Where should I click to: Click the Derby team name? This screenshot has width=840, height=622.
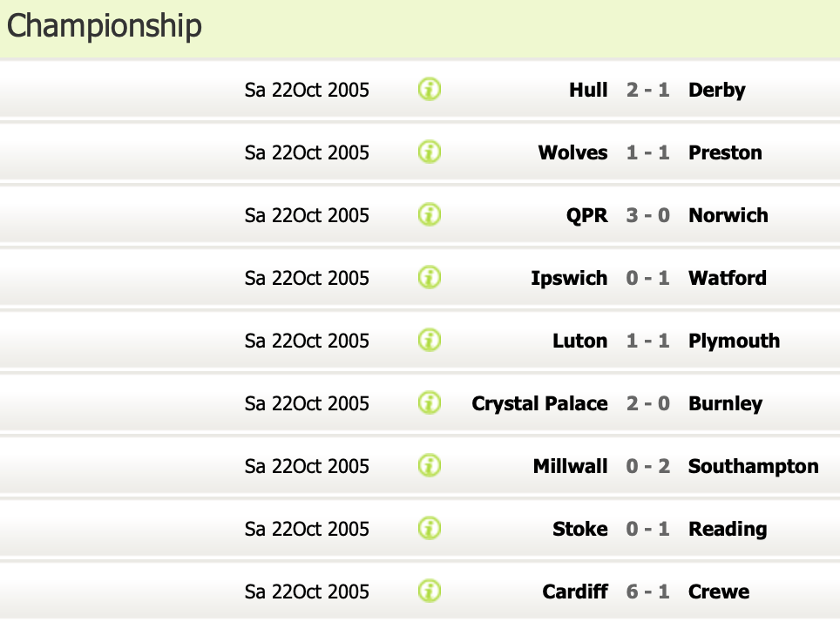pyautogui.click(x=716, y=90)
